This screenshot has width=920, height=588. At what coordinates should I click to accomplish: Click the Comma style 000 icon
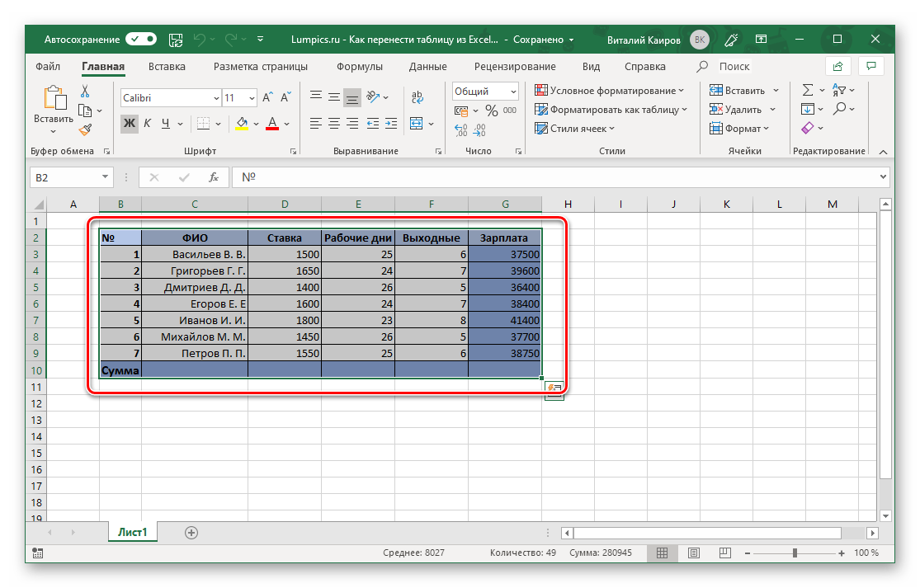(x=510, y=111)
